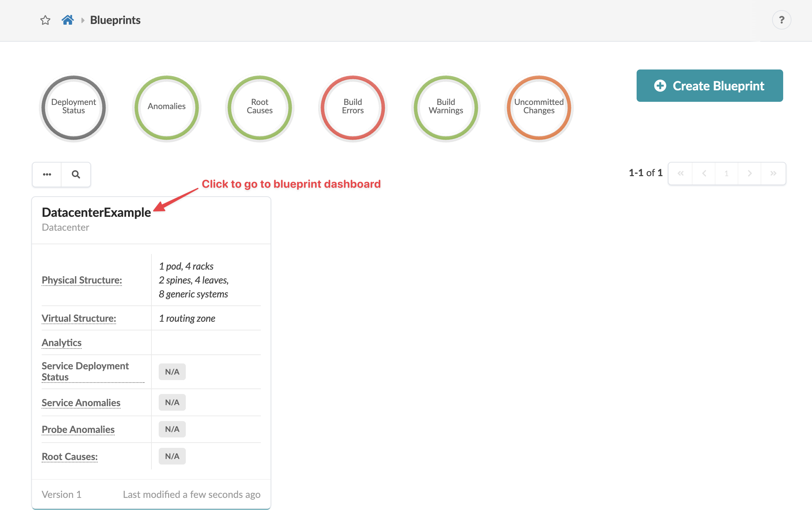The image size is (812, 517).
Task: Click the Deployment Status gauge
Action: point(73,107)
